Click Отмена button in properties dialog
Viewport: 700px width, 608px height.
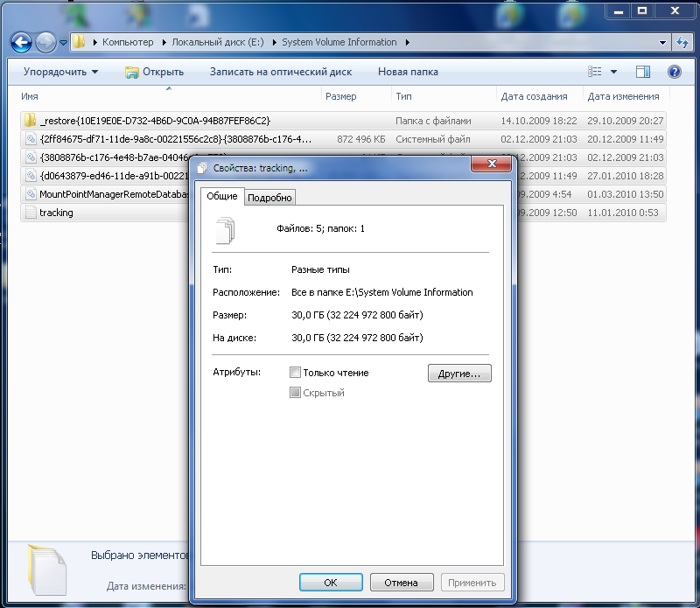(x=402, y=583)
